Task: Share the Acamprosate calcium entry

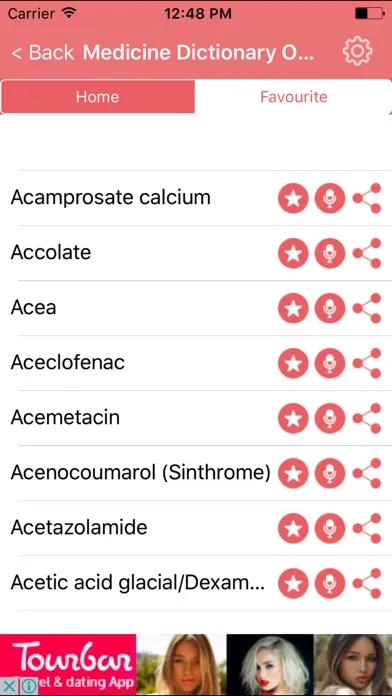Action: tap(367, 198)
